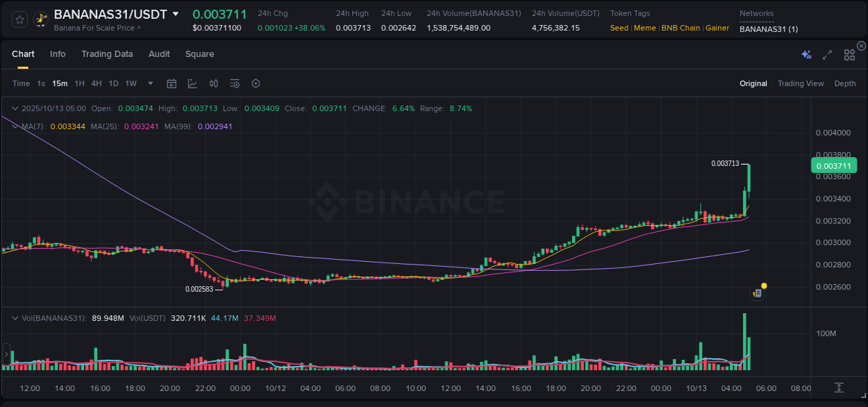
Task: Select the candle chart style icon
Action: click(214, 83)
